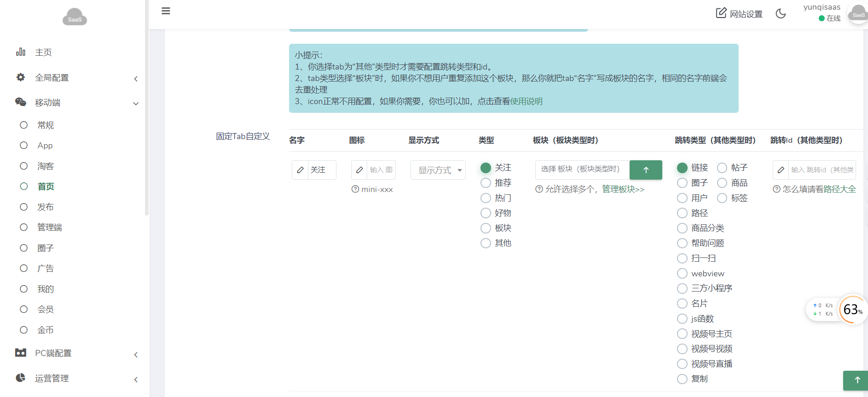Select the 热门 type radio
Screen dimensions: 868x397
[486, 198]
